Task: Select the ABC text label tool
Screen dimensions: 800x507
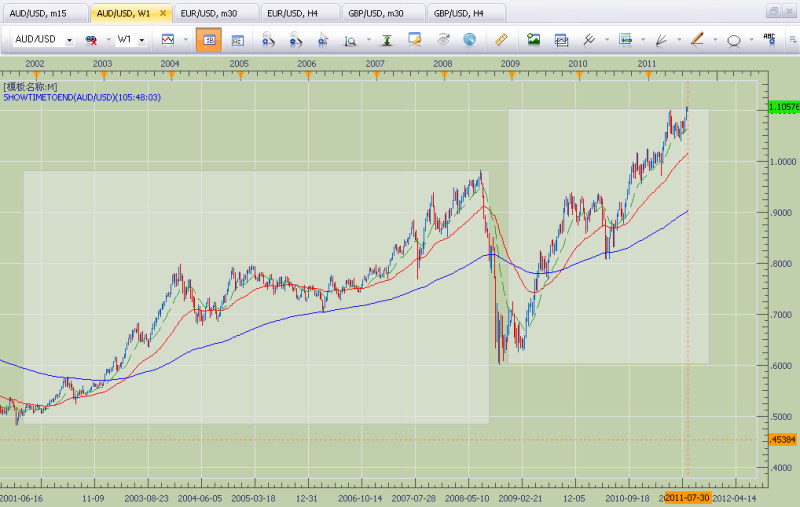Action: point(769,39)
